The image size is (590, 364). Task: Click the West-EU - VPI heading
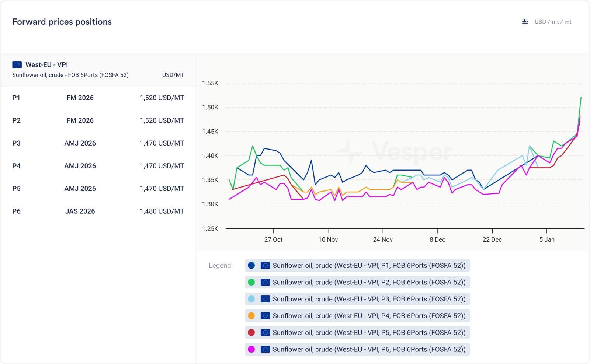(46, 65)
